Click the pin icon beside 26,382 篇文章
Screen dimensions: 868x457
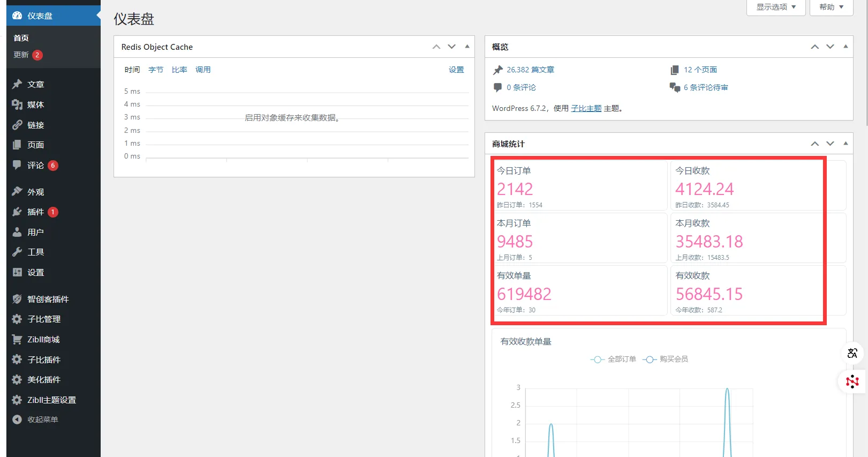(x=498, y=70)
